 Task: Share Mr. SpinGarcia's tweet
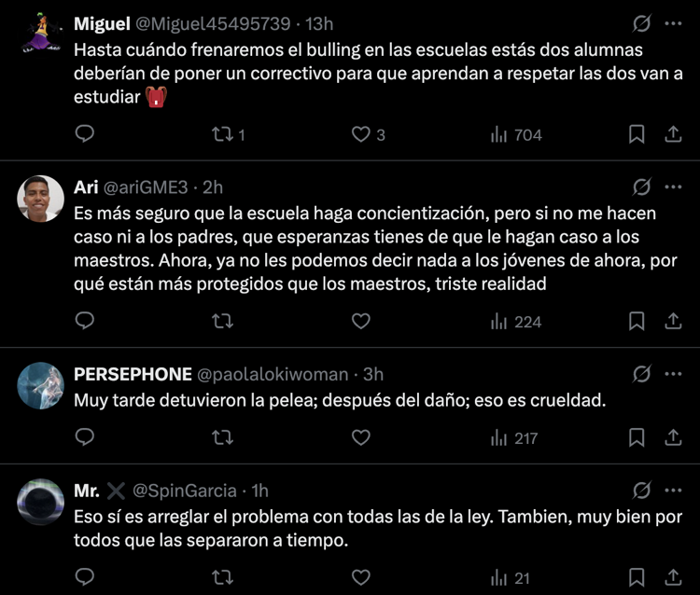point(672,577)
